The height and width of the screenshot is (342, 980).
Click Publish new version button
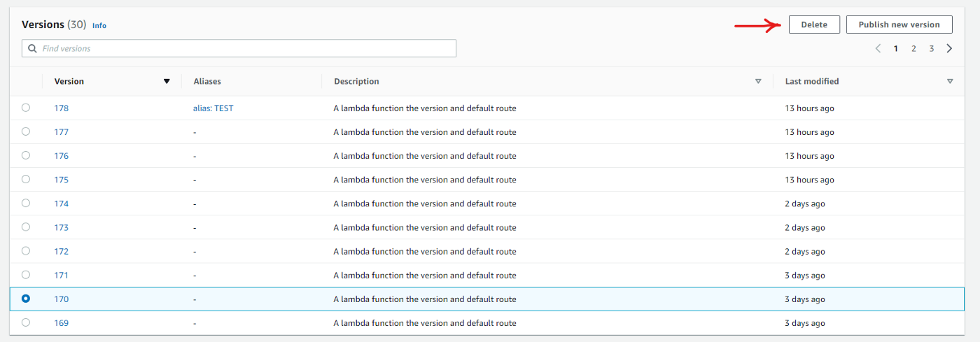pyautogui.click(x=899, y=24)
